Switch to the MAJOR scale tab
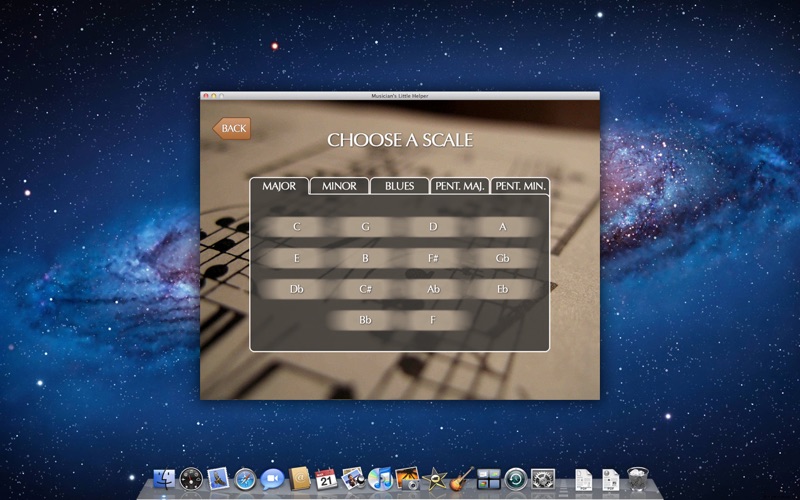 [x=279, y=186]
